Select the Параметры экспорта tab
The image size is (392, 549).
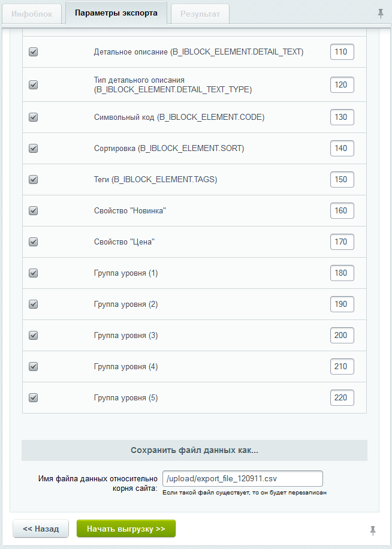coord(116,13)
